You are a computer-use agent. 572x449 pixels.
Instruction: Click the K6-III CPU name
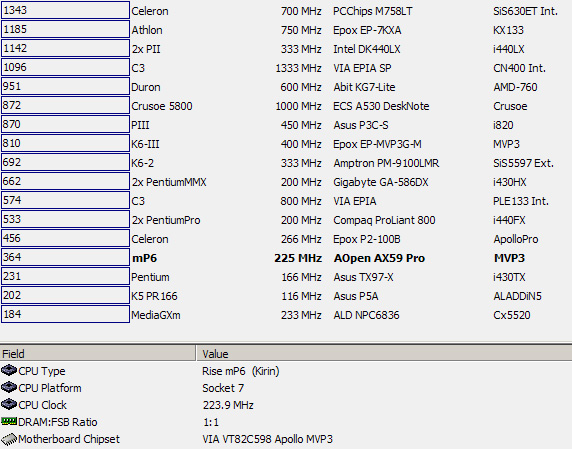coord(146,144)
